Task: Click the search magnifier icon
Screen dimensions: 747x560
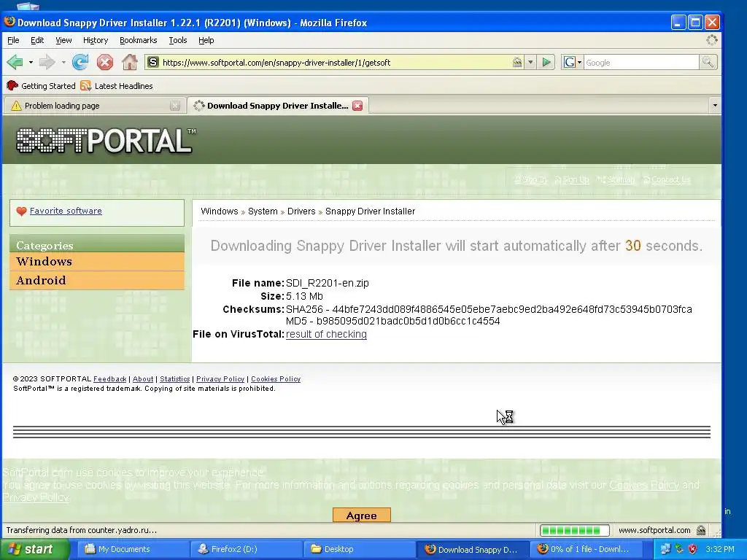Action: pyautogui.click(x=708, y=63)
